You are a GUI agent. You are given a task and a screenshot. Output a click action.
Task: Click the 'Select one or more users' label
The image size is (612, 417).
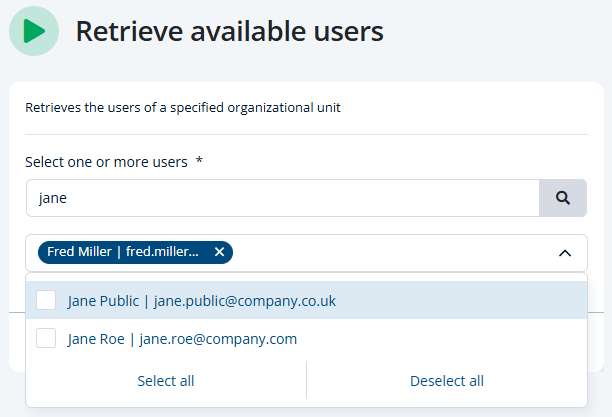pyautogui.click(x=106, y=162)
